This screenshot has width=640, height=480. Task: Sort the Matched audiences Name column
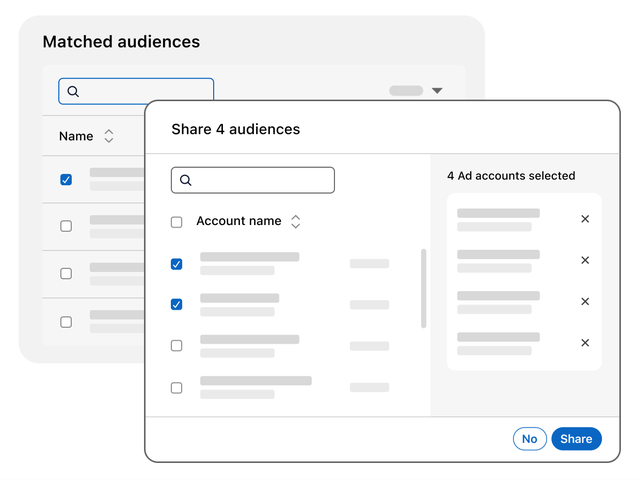pos(109,136)
